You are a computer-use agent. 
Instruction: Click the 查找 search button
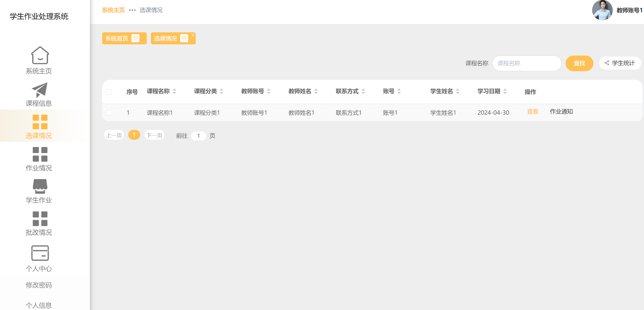(x=579, y=63)
